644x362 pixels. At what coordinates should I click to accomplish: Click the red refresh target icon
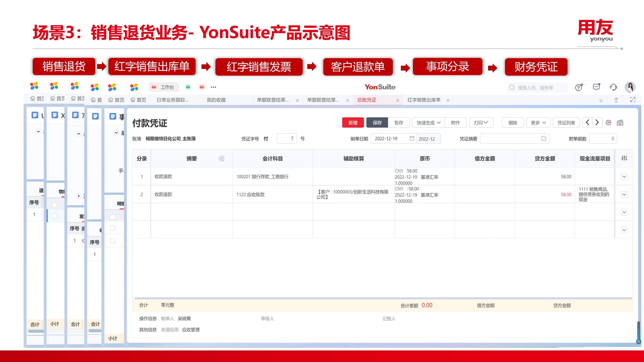[609, 123]
